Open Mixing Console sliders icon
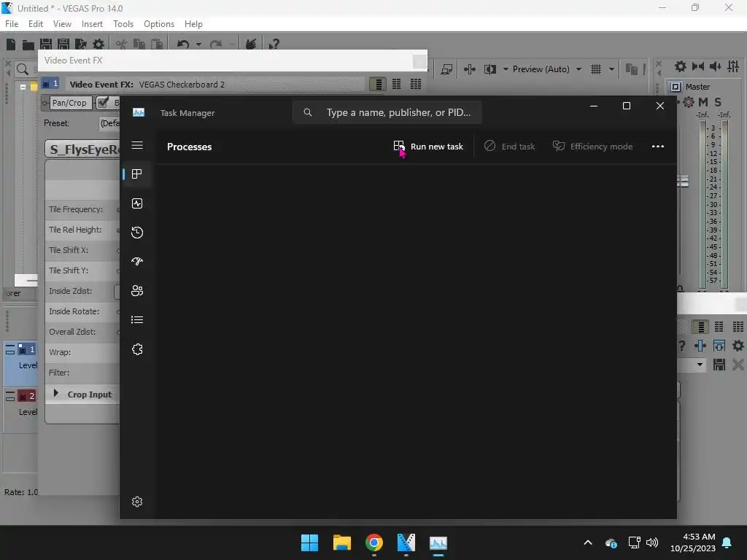 tap(733, 66)
